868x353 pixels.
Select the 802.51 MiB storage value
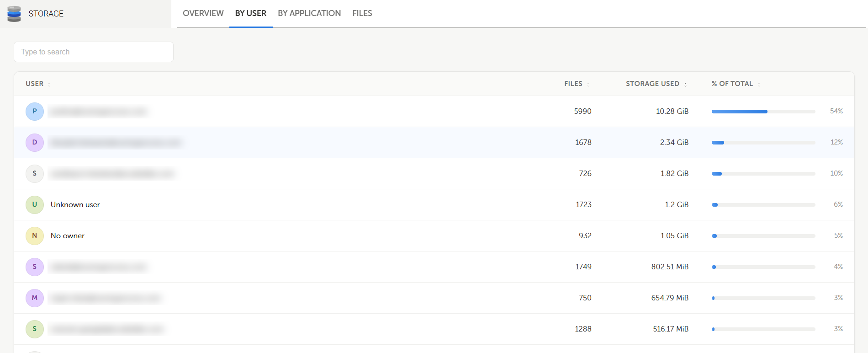click(670, 267)
